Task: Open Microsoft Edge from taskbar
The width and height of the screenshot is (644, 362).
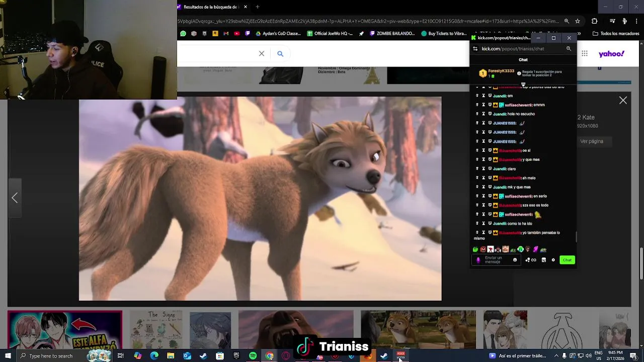Action: [154, 356]
